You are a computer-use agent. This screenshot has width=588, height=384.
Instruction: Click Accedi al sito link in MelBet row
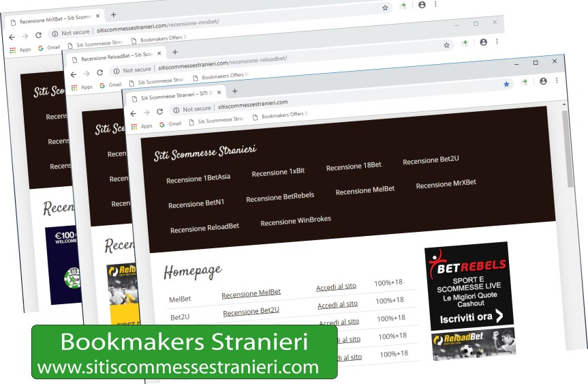336,288
